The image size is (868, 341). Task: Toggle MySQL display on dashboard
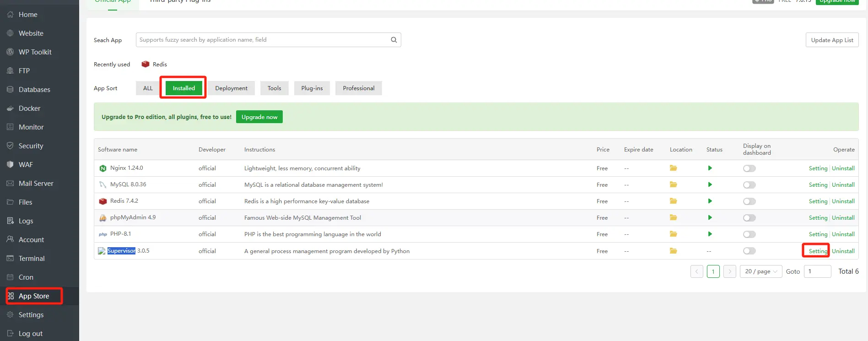pyautogui.click(x=749, y=185)
